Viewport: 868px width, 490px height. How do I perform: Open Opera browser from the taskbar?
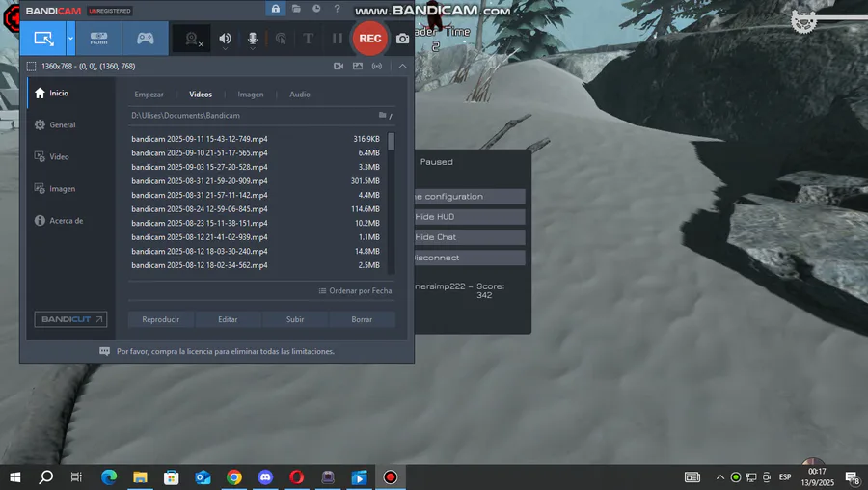[297, 477]
